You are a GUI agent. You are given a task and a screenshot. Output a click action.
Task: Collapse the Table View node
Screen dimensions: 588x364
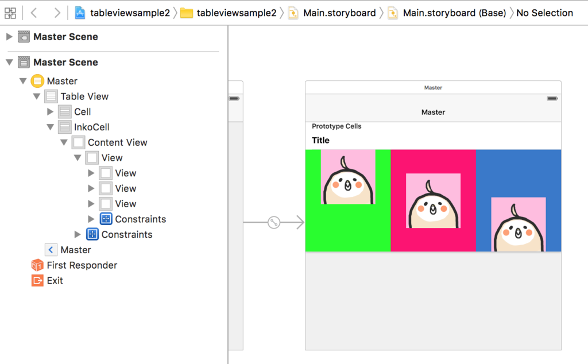pyautogui.click(x=36, y=96)
